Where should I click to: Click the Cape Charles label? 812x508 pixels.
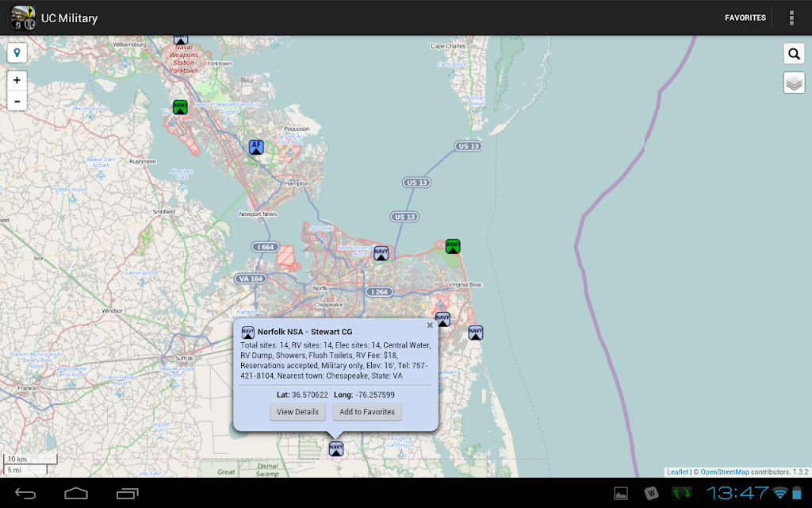point(448,46)
